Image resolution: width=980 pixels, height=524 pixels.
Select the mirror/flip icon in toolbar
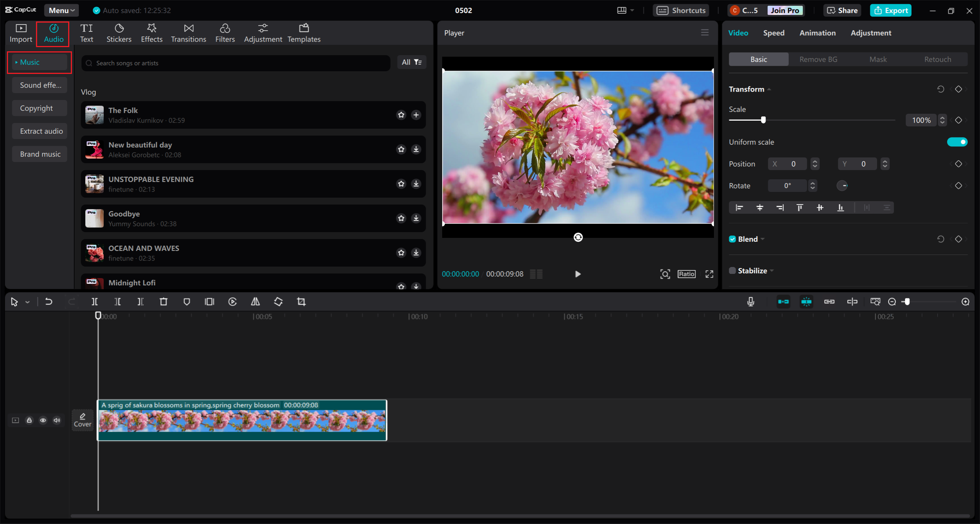(x=255, y=301)
